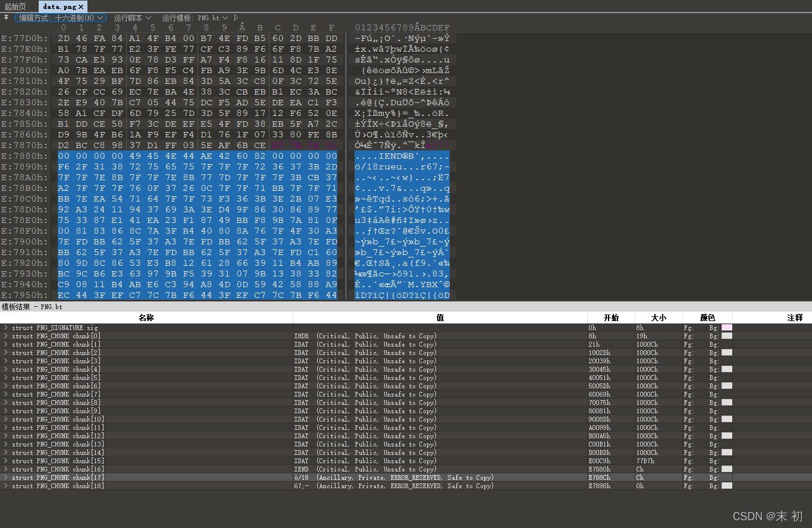
Task: Open the 运行模板 PNG.bt dropdown
Action: click(195, 18)
